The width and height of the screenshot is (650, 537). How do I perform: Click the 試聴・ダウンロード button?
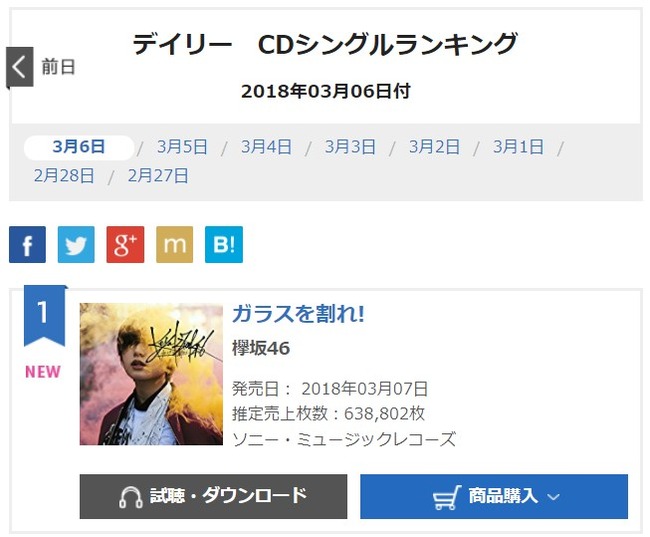tap(213, 497)
